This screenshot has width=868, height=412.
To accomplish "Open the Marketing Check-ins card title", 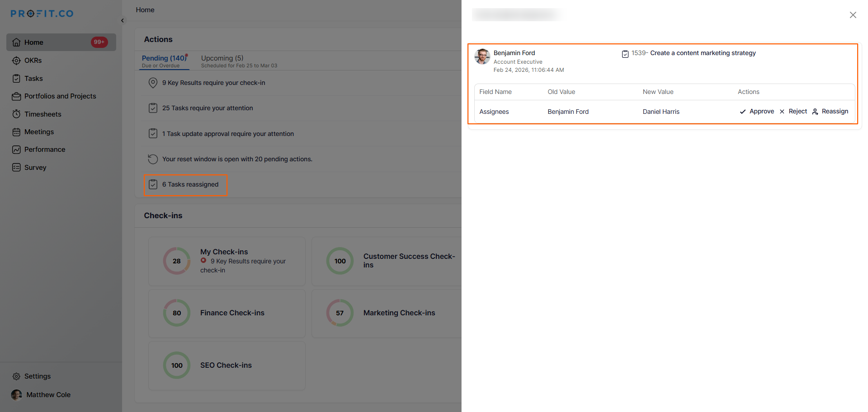I will pyautogui.click(x=399, y=313).
